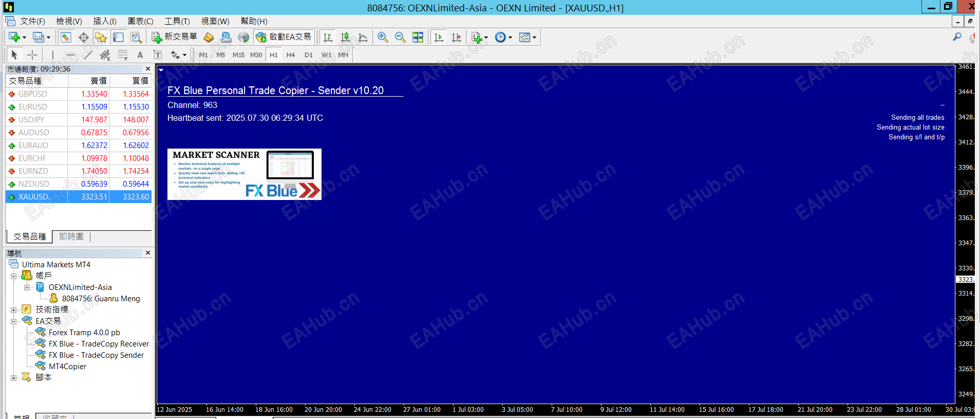Switch chart to line chart style

363,37
